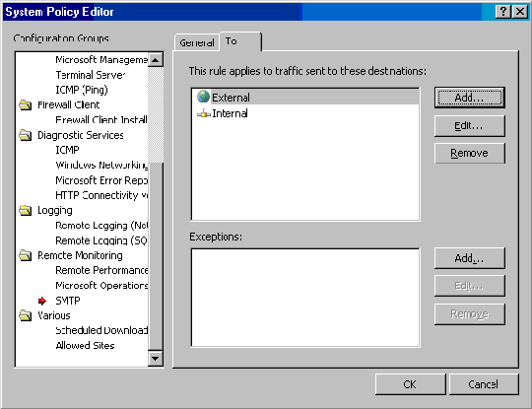Select Allowed Sites in the tree
Viewport: 532px width, 409px height.
tap(85, 346)
